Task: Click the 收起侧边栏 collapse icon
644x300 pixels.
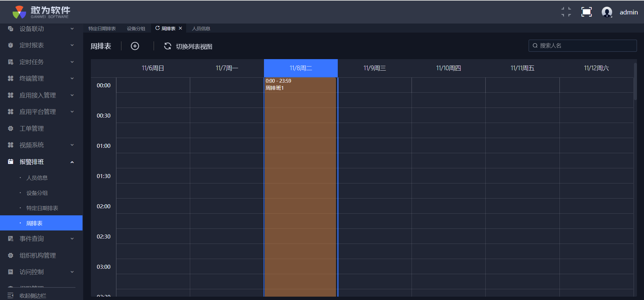Action: pyautogui.click(x=11, y=295)
